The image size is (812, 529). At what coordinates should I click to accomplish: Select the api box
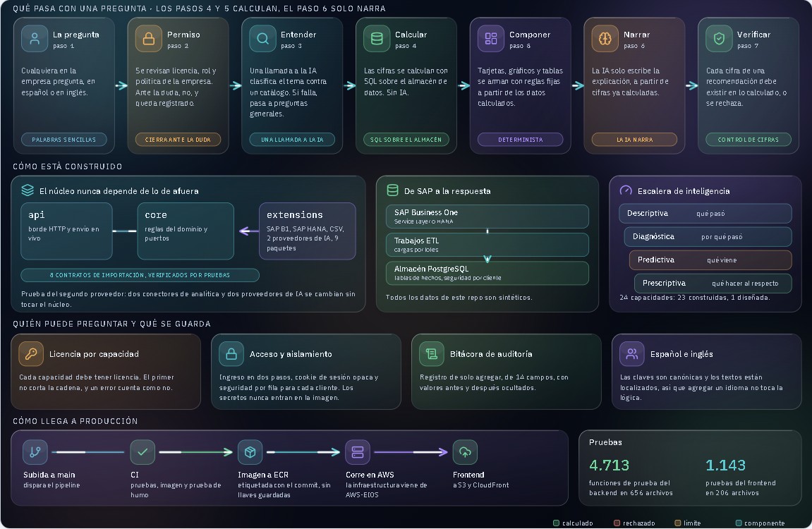(66, 231)
